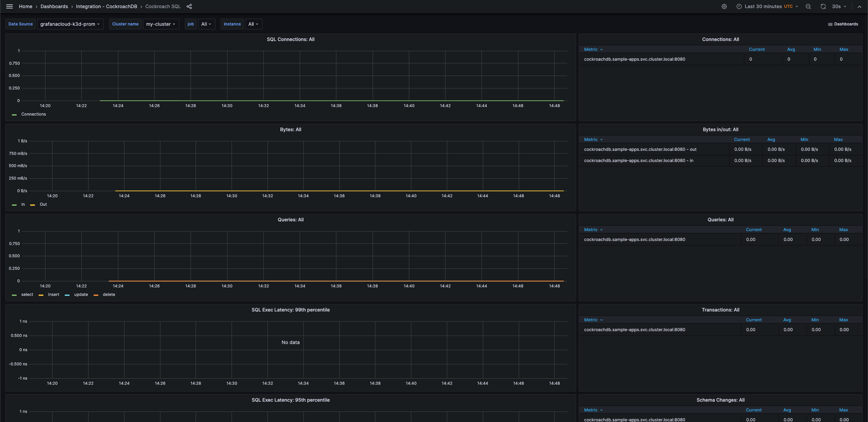Collapse the top toolbar chevron
Screen dimensions: 868x422
(x=860, y=6)
